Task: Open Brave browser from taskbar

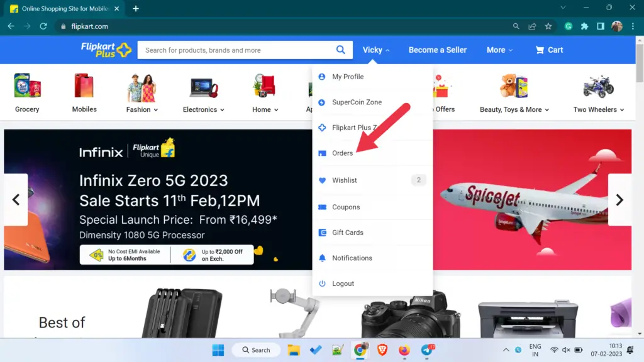Action: coord(382,350)
